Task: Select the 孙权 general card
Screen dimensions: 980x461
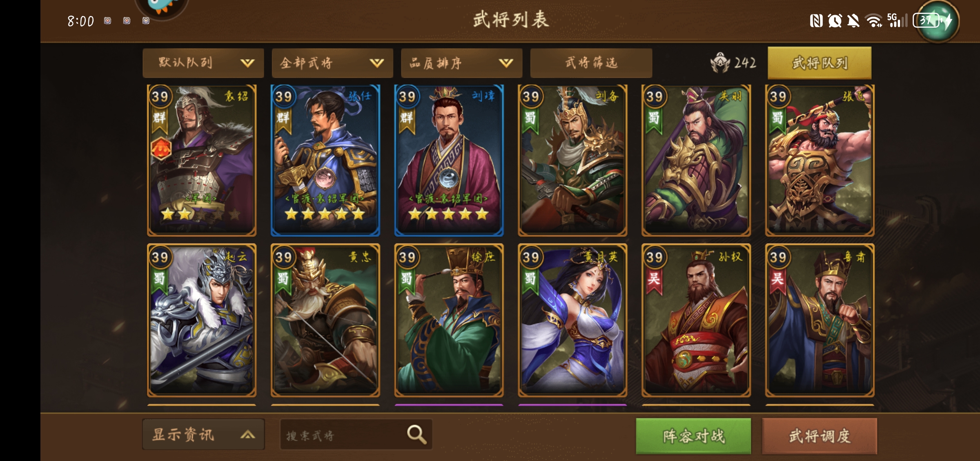Action: point(696,320)
